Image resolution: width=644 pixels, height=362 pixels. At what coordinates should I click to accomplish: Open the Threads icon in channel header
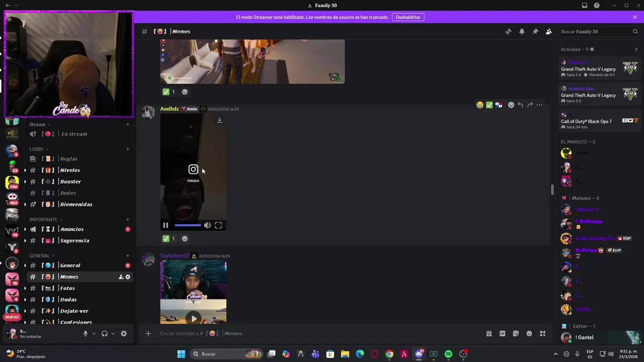[x=508, y=31]
